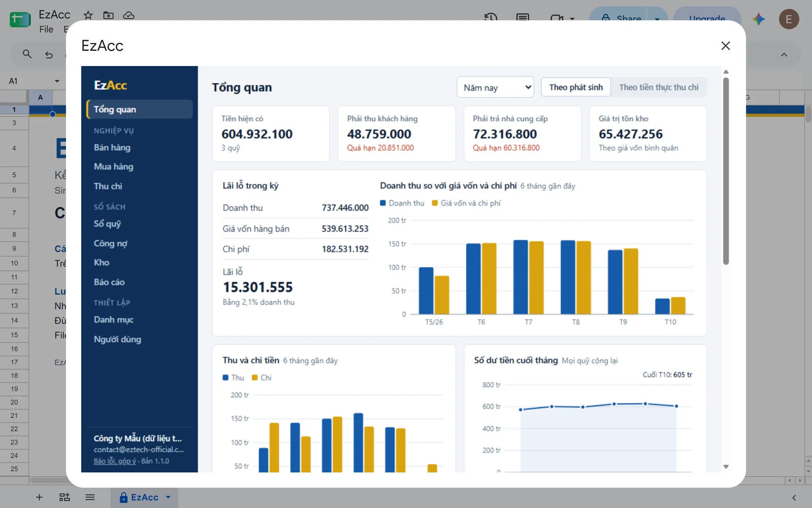Toggle the Thu legend series

pyautogui.click(x=233, y=377)
